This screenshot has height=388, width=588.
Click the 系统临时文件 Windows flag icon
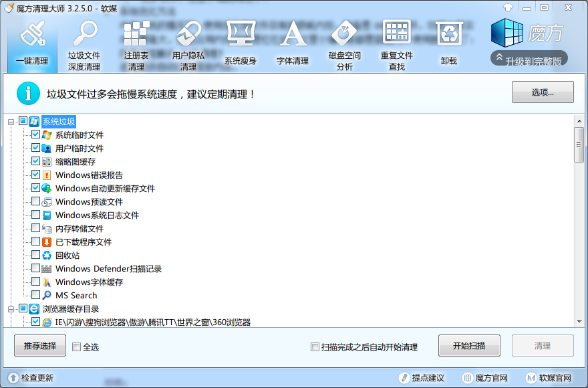[x=47, y=135]
